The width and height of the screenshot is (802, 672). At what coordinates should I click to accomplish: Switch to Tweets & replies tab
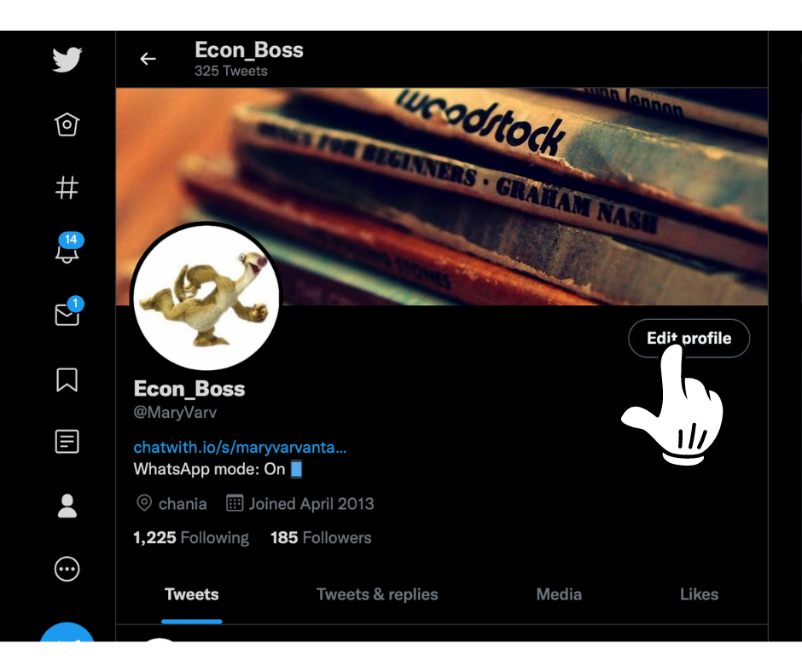click(x=377, y=594)
